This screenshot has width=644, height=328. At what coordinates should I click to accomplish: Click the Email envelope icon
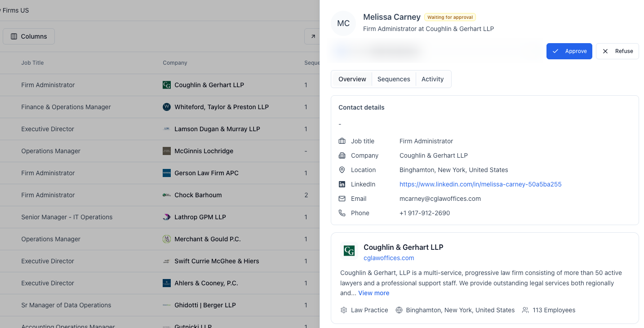342,199
